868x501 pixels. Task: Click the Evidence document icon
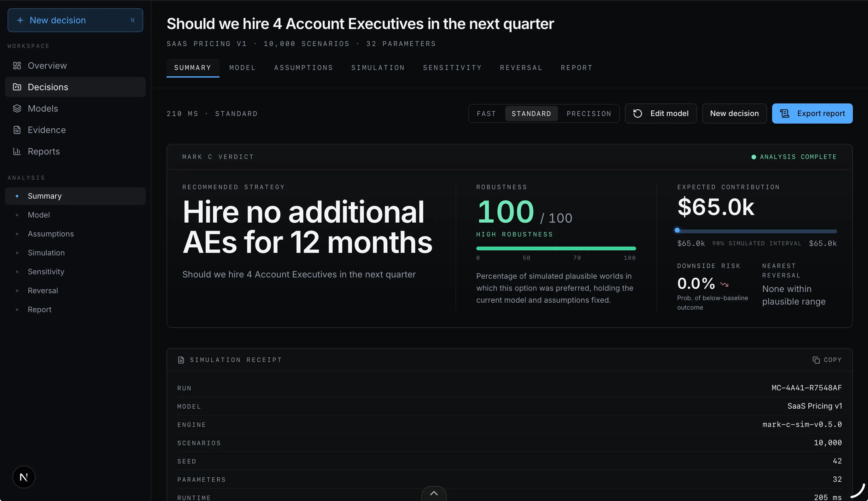pyautogui.click(x=17, y=130)
